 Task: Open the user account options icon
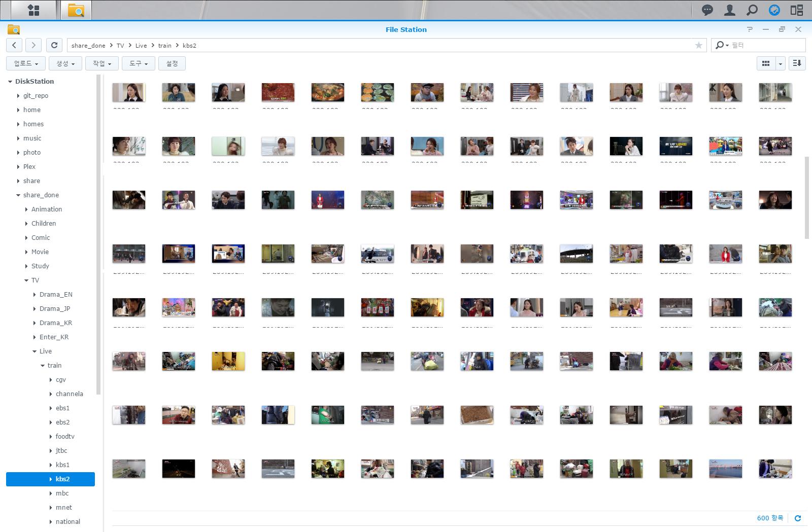729,10
